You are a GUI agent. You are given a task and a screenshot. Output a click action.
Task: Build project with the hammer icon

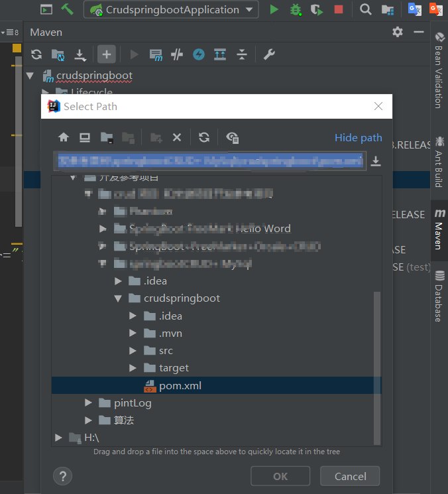(67, 9)
